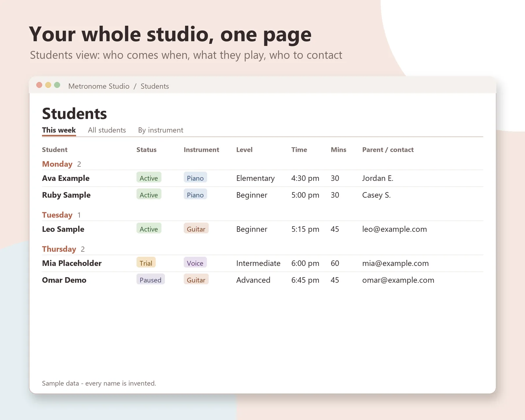Image resolution: width=525 pixels, height=420 pixels.
Task: Click Leo Sample's Active status tag
Action: (x=149, y=228)
